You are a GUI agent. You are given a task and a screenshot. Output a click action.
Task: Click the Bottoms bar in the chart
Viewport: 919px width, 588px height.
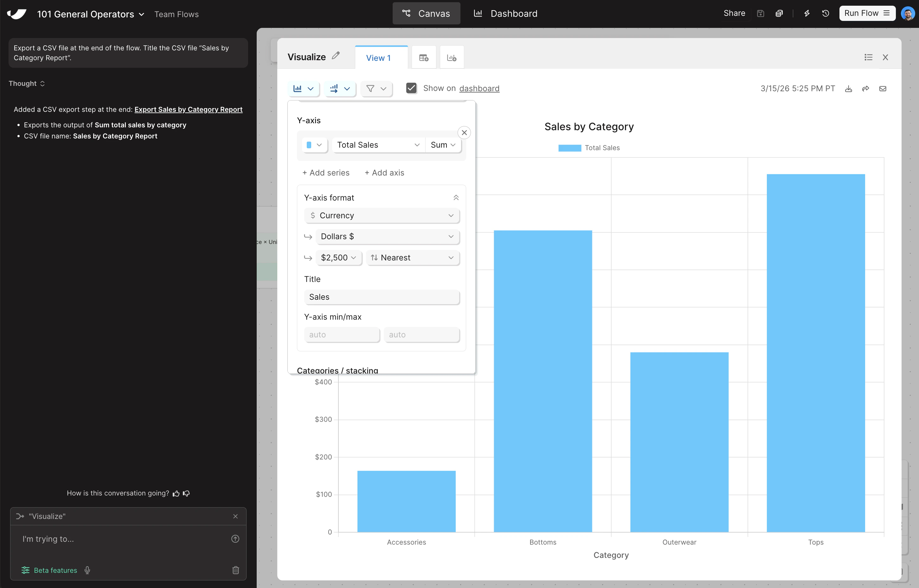point(543,381)
